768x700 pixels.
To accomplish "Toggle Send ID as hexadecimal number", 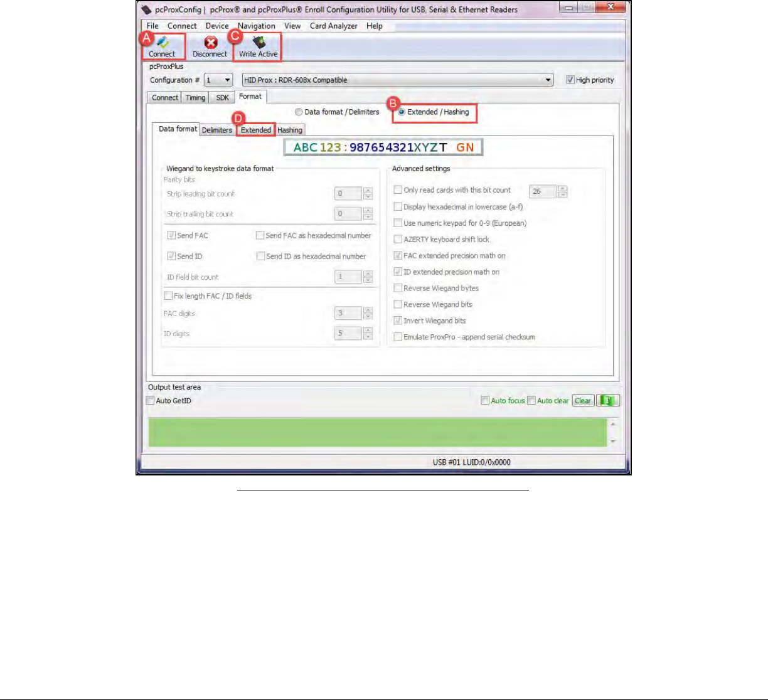I will point(260,257).
